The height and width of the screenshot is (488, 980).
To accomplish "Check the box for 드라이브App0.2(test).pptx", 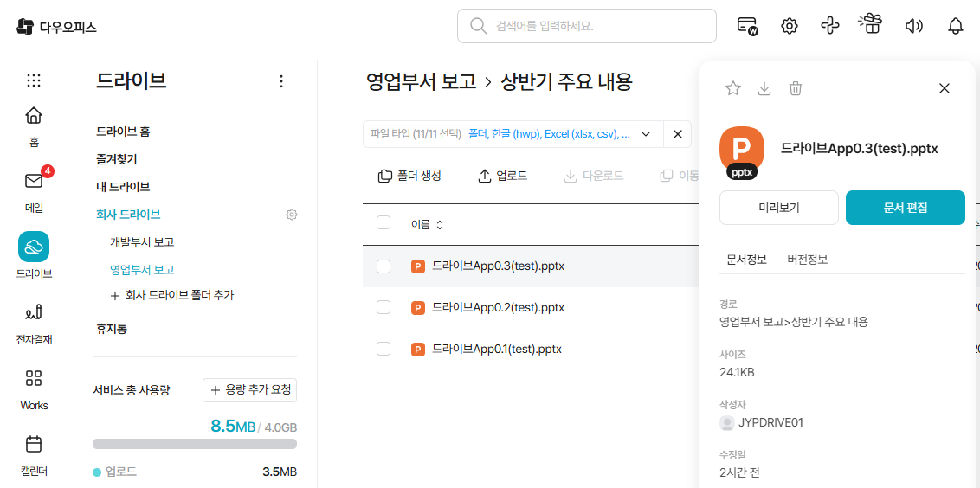I will (x=384, y=307).
